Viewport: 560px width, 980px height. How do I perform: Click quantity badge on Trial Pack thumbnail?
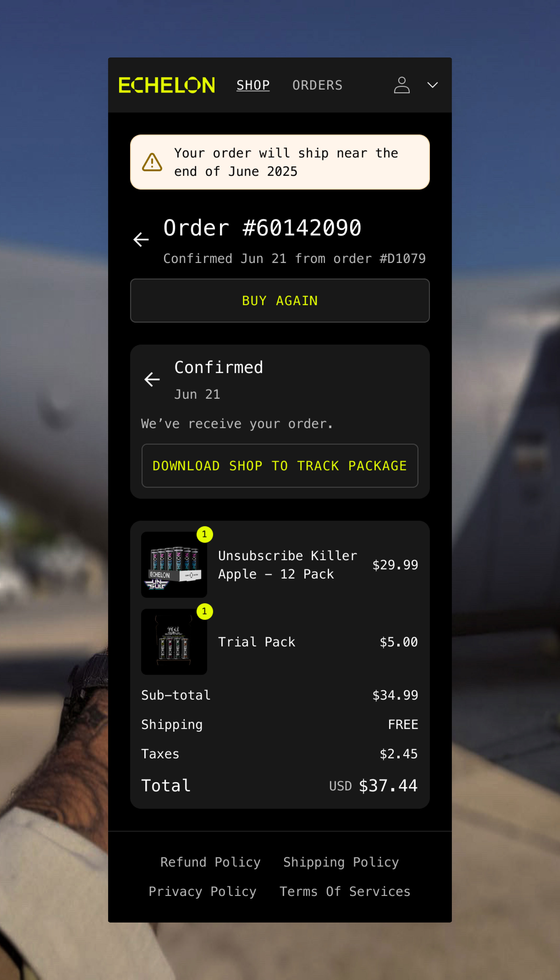[205, 611]
